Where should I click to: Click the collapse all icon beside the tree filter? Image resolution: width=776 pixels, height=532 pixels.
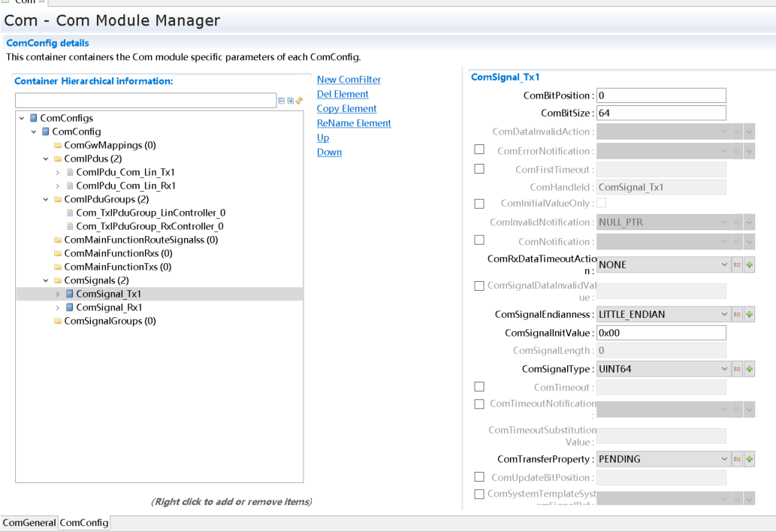point(282,101)
